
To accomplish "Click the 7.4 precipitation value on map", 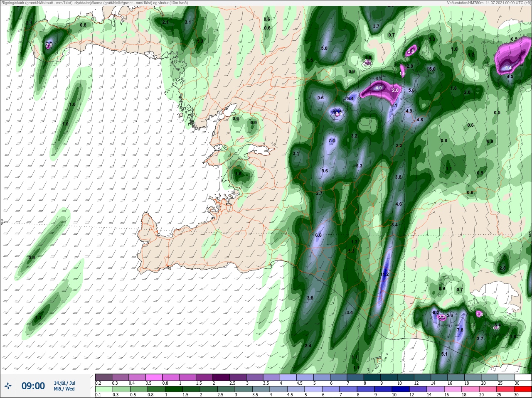I will click(332, 141).
